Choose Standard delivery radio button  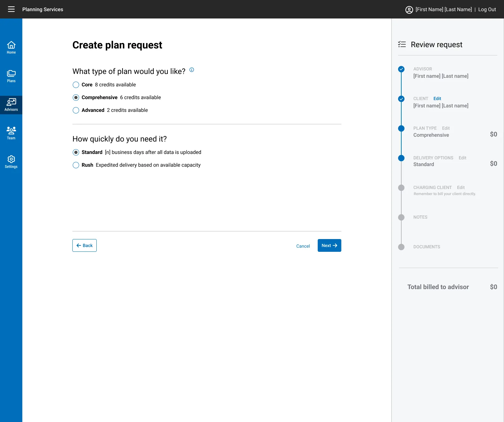(76, 152)
